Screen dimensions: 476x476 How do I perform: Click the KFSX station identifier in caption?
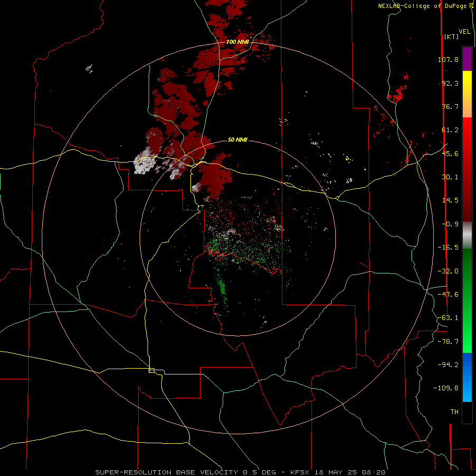point(299,472)
